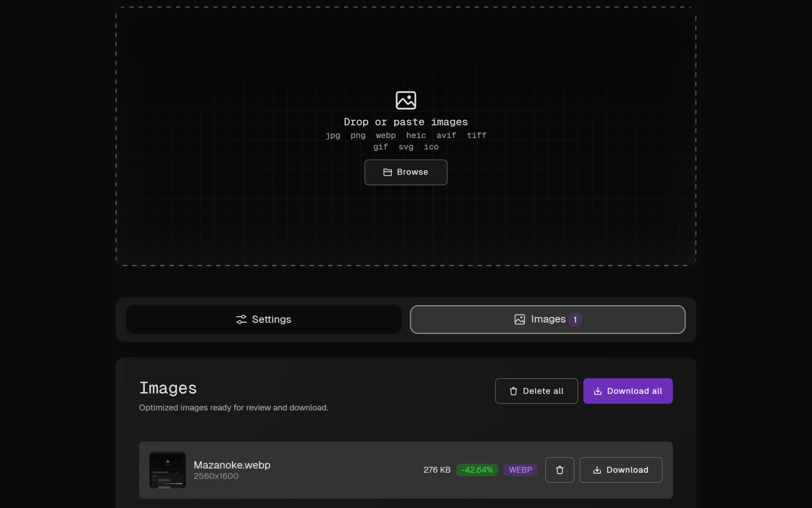Click the tiff format label
This screenshot has height=508, width=812.
(476, 135)
